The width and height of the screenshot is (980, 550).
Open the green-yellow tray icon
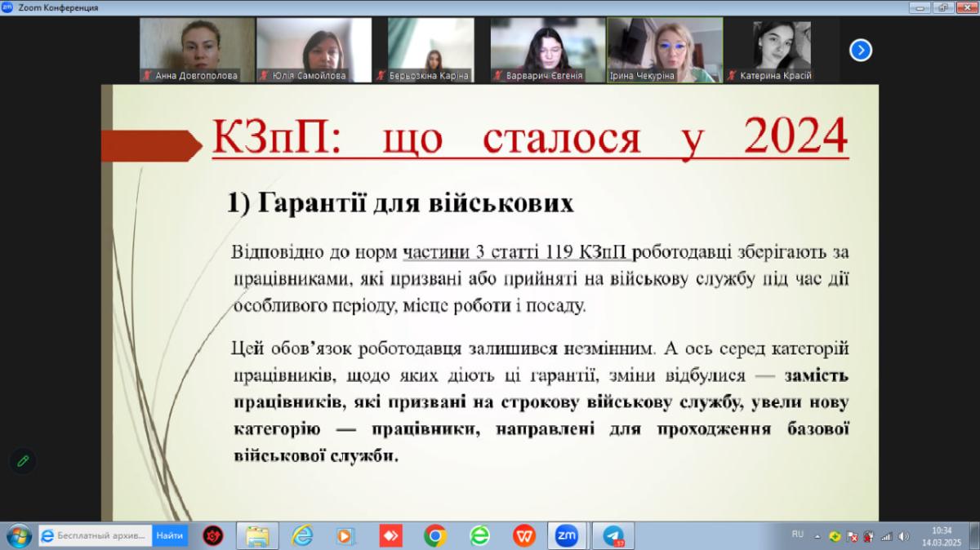835,536
